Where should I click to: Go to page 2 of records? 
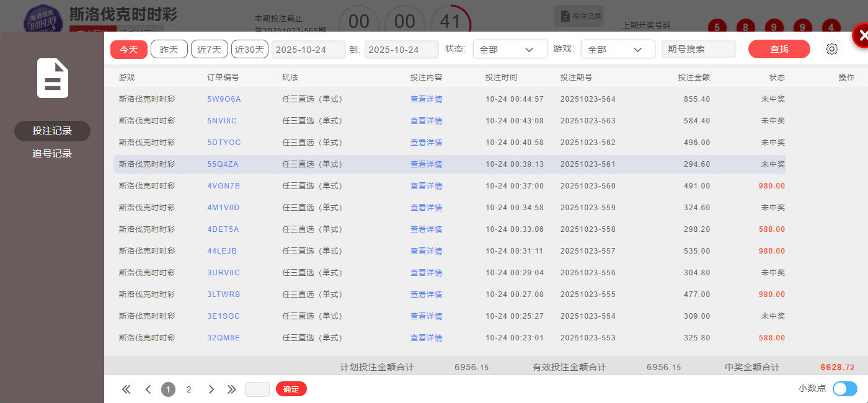point(189,389)
